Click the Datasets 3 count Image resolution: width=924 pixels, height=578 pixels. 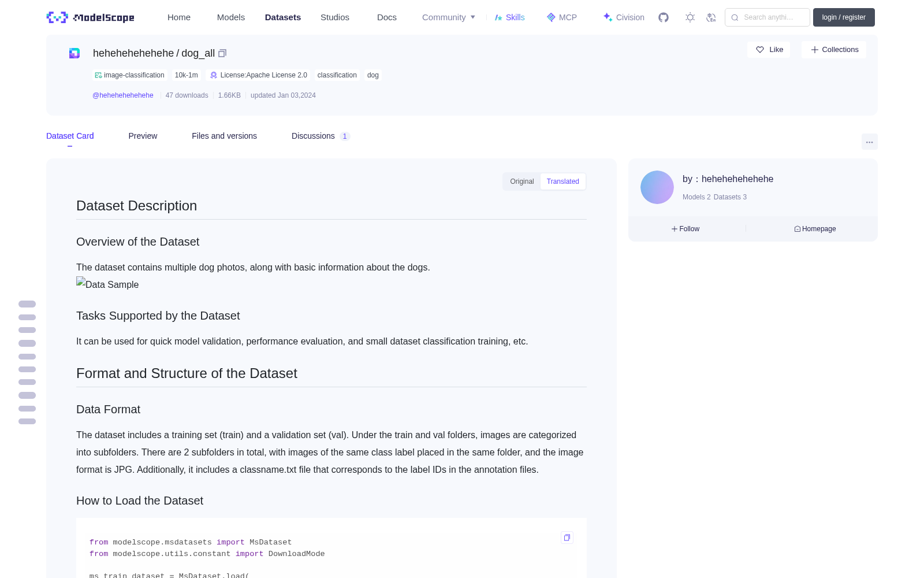(730, 197)
